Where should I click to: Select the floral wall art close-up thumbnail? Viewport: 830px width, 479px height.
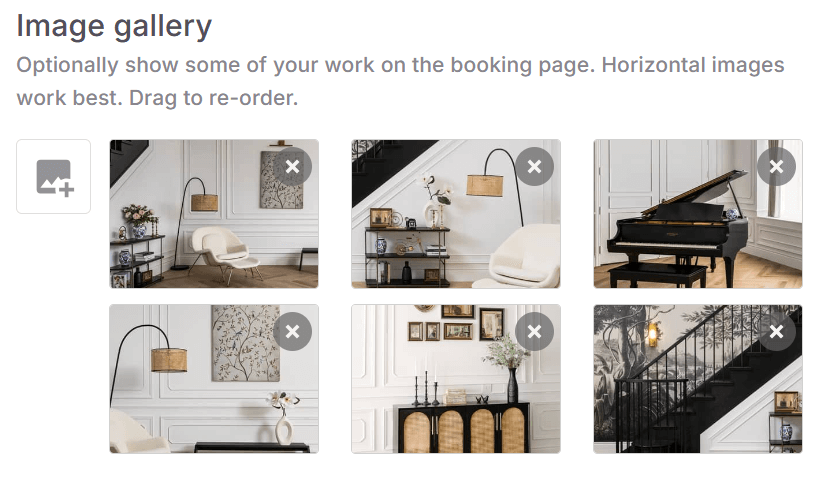214,379
